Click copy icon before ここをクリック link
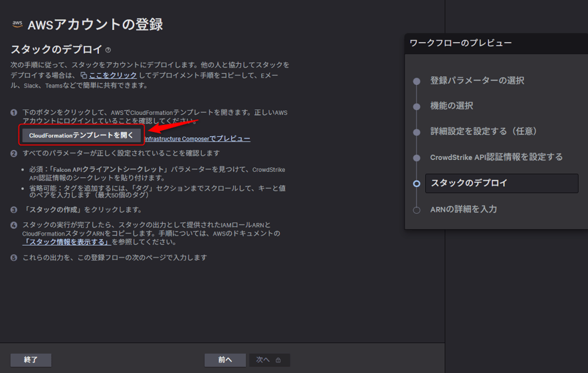 coord(83,76)
